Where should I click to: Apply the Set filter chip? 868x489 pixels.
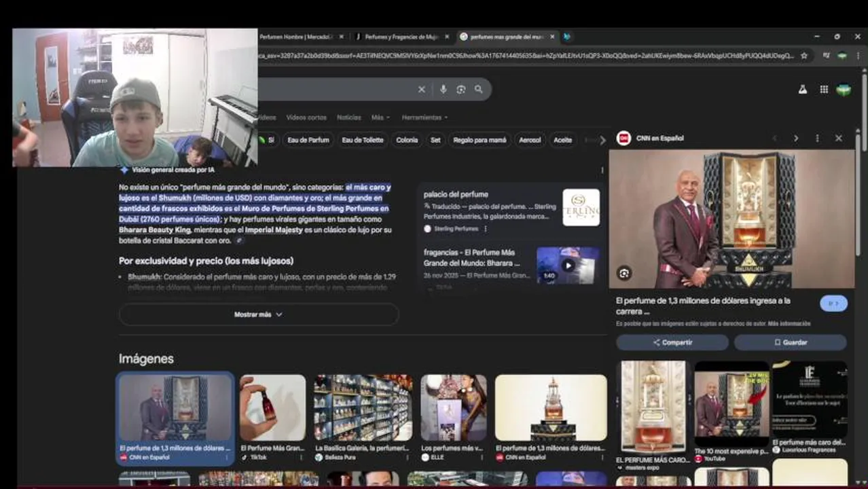[435, 140]
